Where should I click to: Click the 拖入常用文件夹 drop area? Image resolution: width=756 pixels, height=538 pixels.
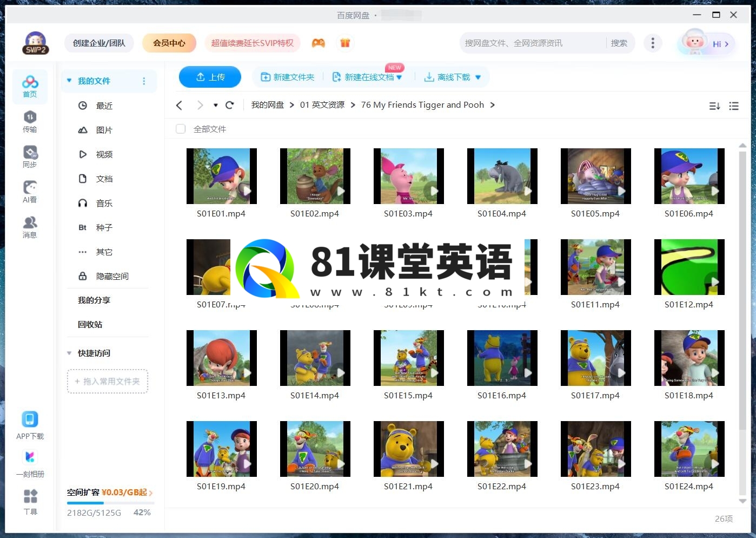point(108,382)
